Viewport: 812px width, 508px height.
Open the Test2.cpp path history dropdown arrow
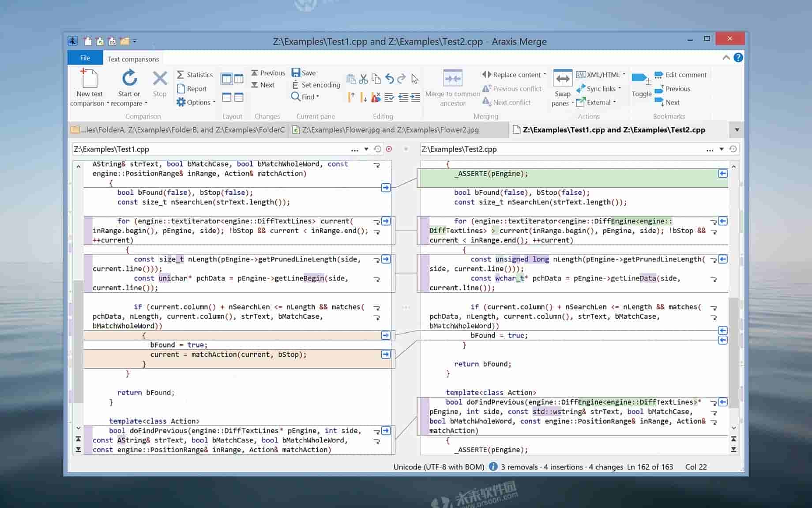722,149
